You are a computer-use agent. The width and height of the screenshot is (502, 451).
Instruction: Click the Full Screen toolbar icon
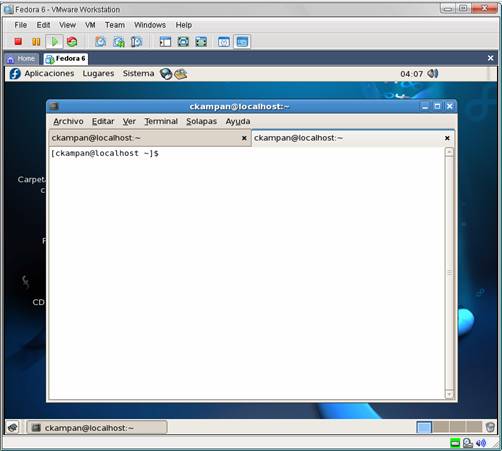[201, 42]
